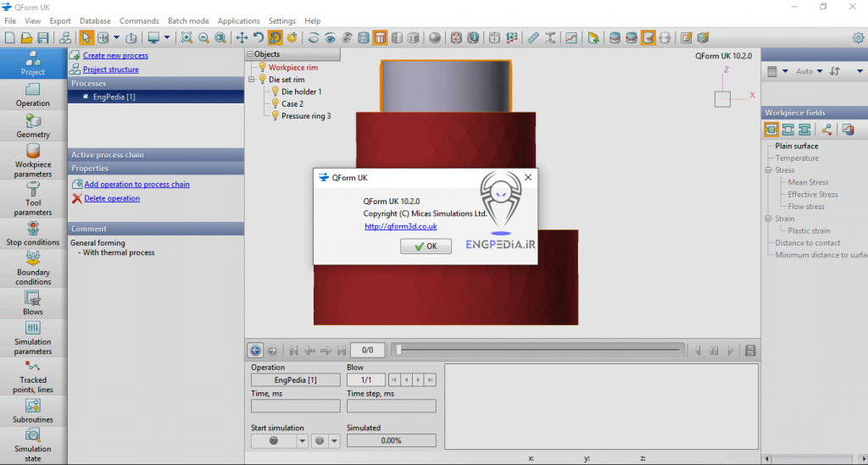Image resolution: width=868 pixels, height=465 pixels.
Task: Select the arrow pointer selection tool
Action: pyautogui.click(x=86, y=37)
